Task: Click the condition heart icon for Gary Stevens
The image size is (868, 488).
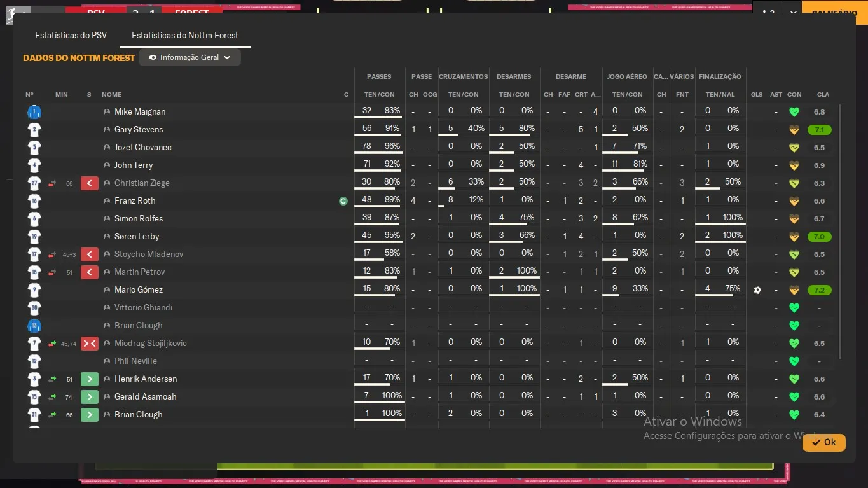Action: 794,130
